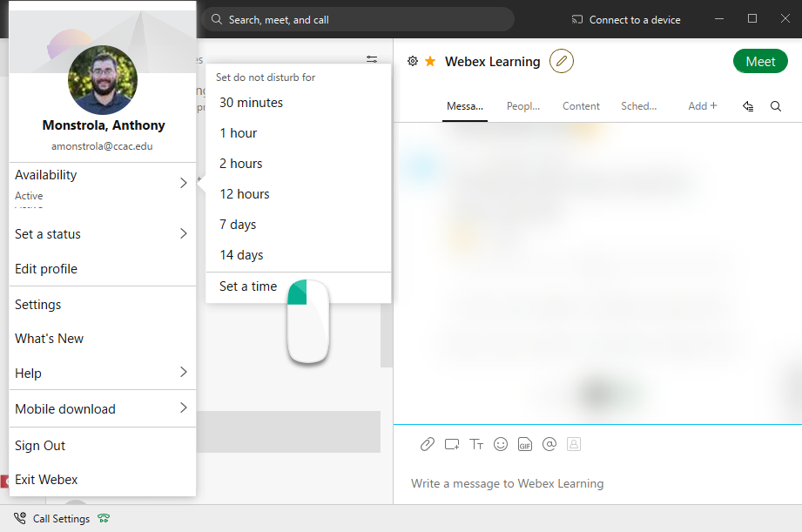Click the forward message arrow icon
802x532 pixels.
[x=747, y=105]
